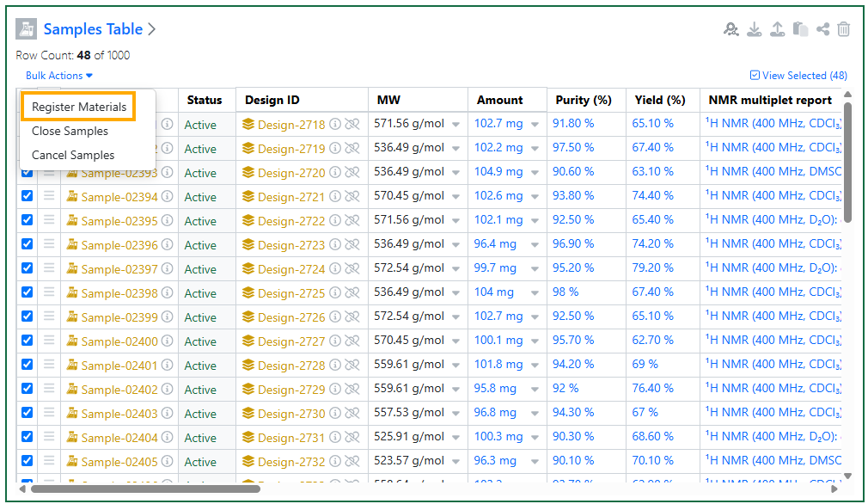Image resolution: width=868 pixels, height=504 pixels.
Task: Open Amount unit dropdown for 96.4 mg
Action: click(535, 245)
